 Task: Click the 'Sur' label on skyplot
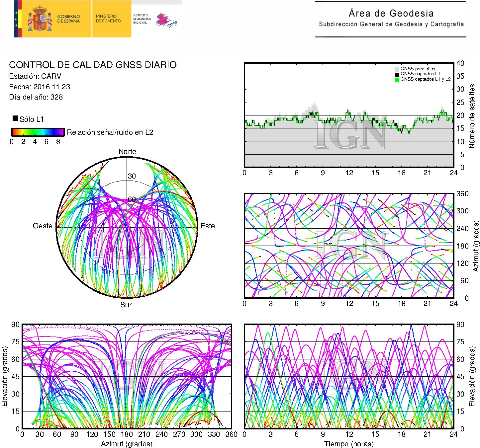tap(126, 305)
